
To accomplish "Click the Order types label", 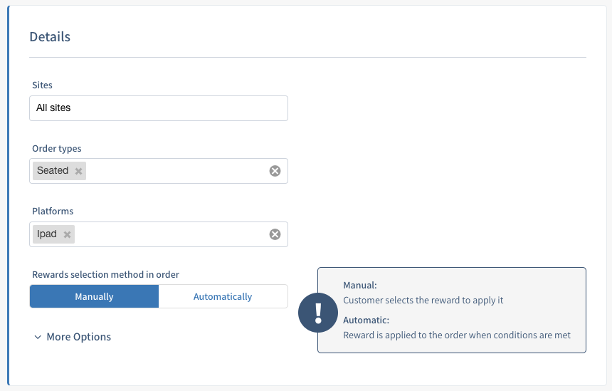I will coord(57,149).
